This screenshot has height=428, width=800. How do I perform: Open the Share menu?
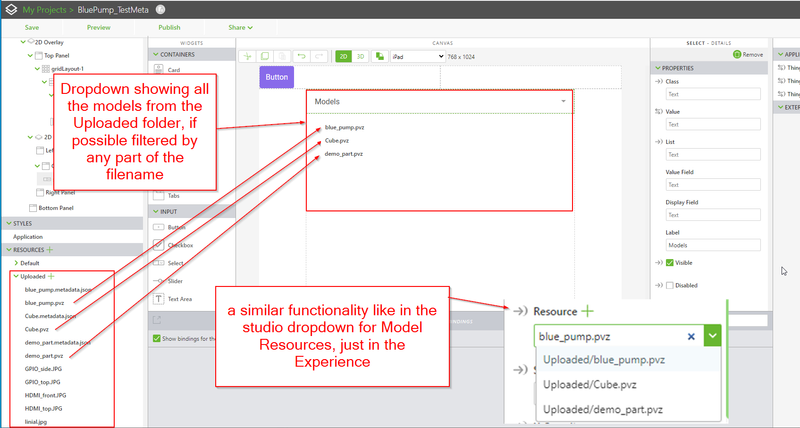coord(240,27)
